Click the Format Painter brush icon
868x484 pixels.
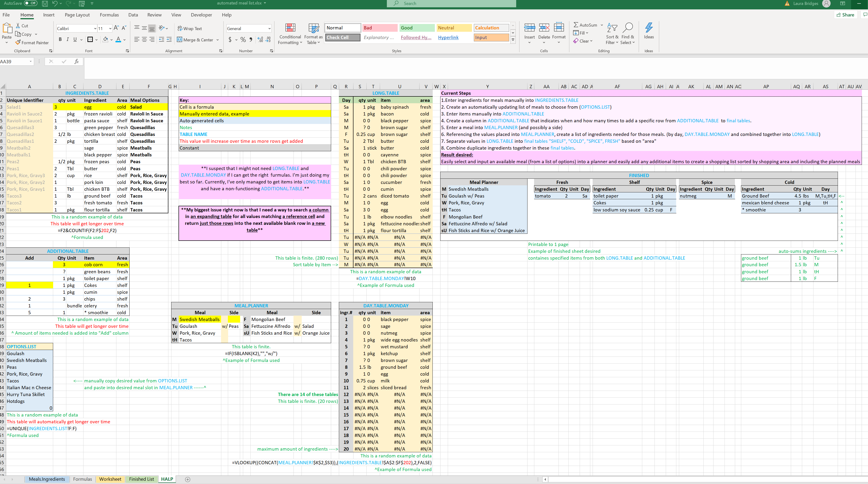(x=18, y=43)
